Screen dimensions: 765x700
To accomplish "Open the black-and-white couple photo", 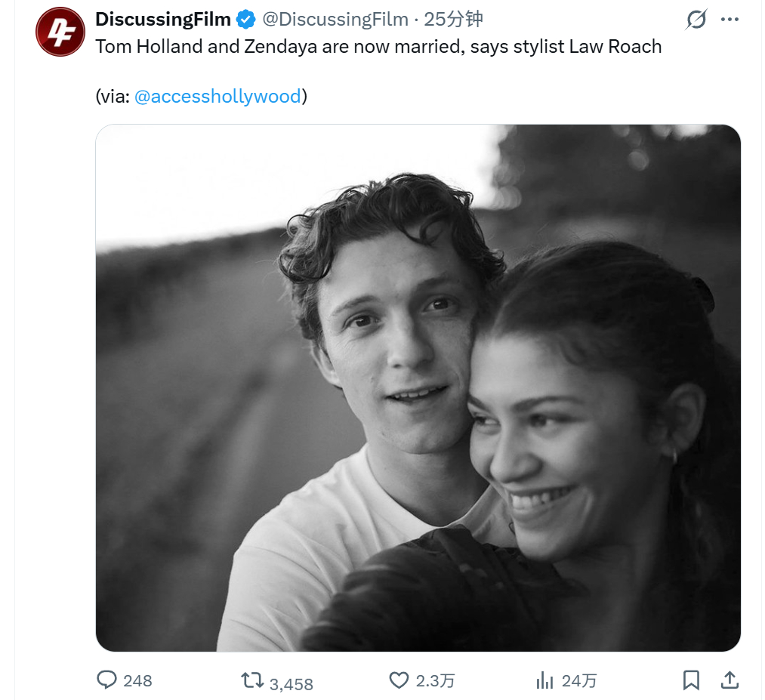I will pos(418,387).
